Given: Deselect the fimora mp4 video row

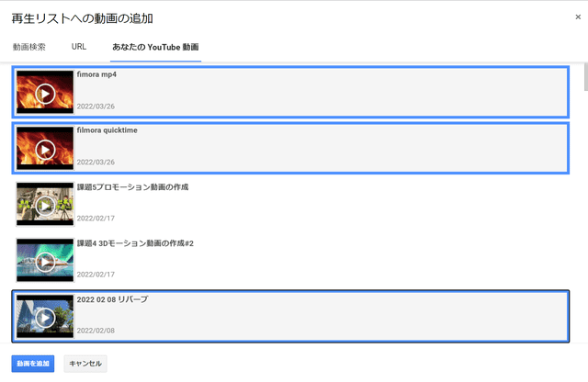Looking at the screenshot, I should pos(290,92).
